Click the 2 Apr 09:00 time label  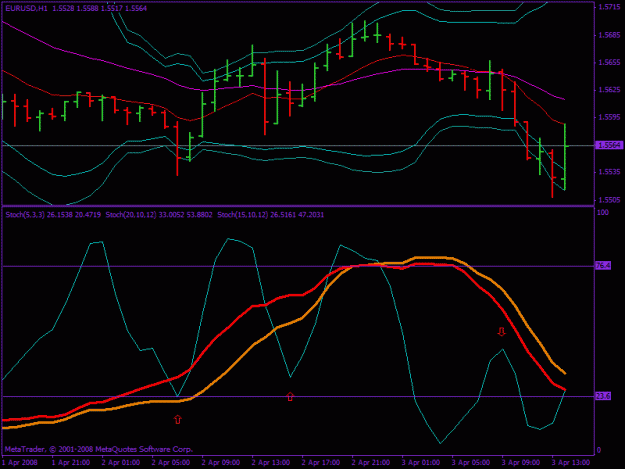[221, 463]
